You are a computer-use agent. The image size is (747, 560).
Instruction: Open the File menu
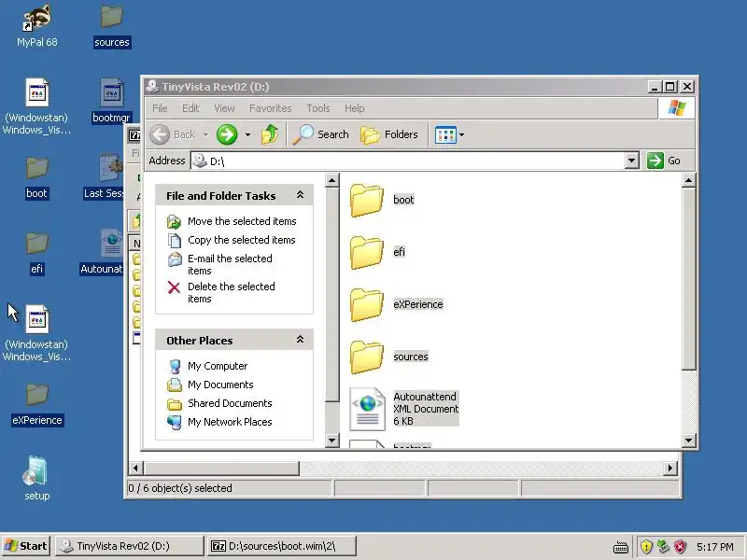click(160, 108)
